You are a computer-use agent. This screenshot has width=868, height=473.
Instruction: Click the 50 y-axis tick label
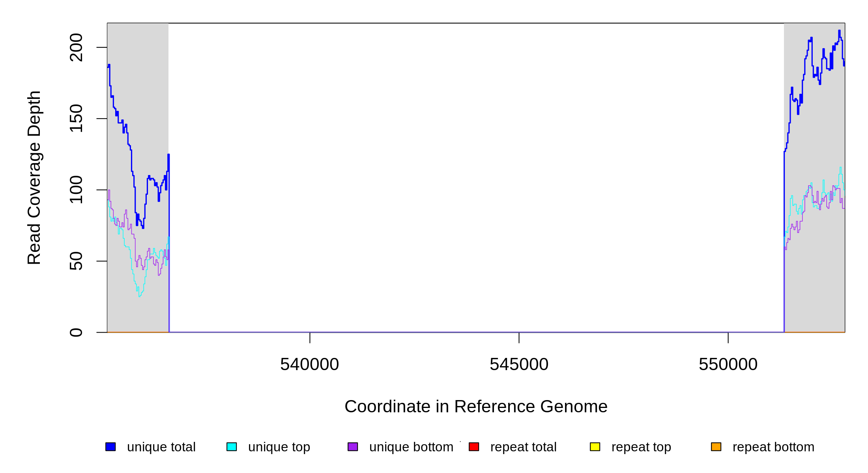tap(76, 261)
